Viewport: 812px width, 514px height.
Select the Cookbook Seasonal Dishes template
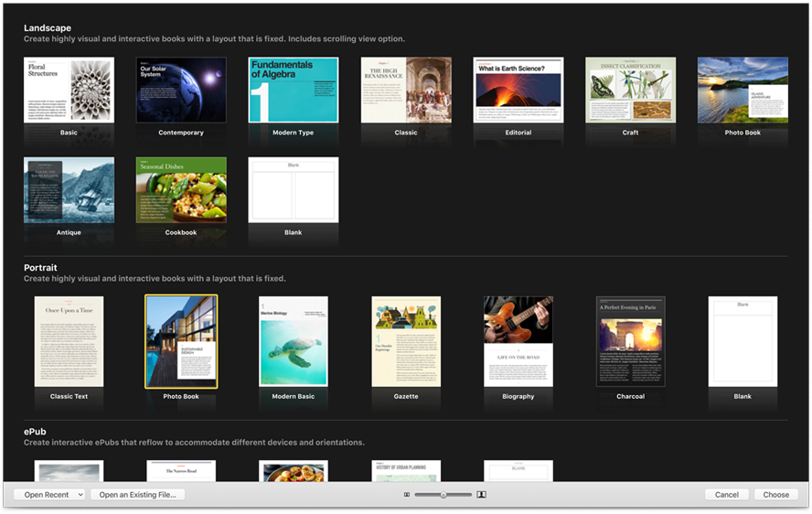(x=181, y=190)
